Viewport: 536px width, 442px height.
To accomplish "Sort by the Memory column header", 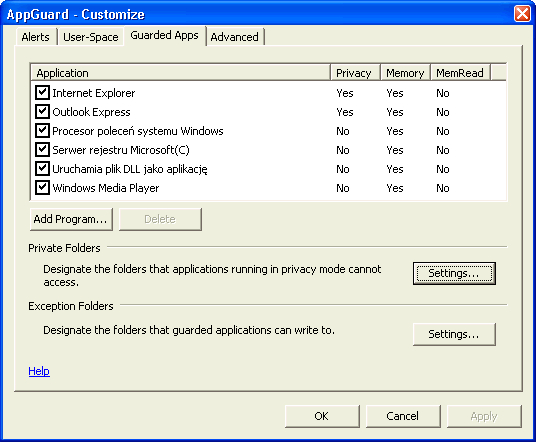I will (405, 73).
